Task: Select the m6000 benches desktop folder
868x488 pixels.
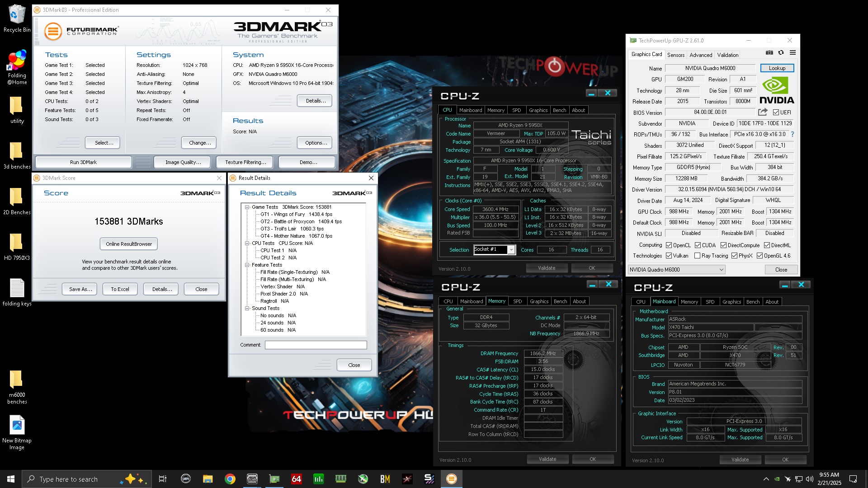Action: click(17, 387)
